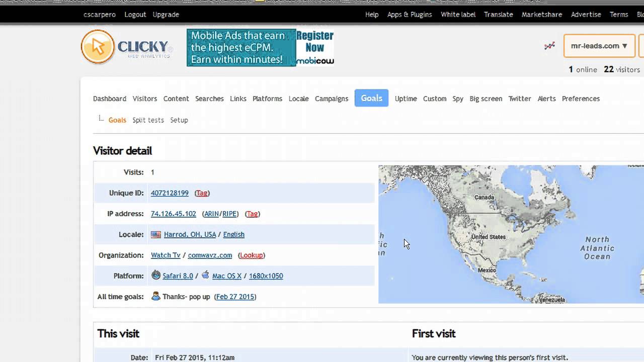Image resolution: width=644 pixels, height=362 pixels.
Task: Open the Big screen tab
Action: [x=486, y=99]
